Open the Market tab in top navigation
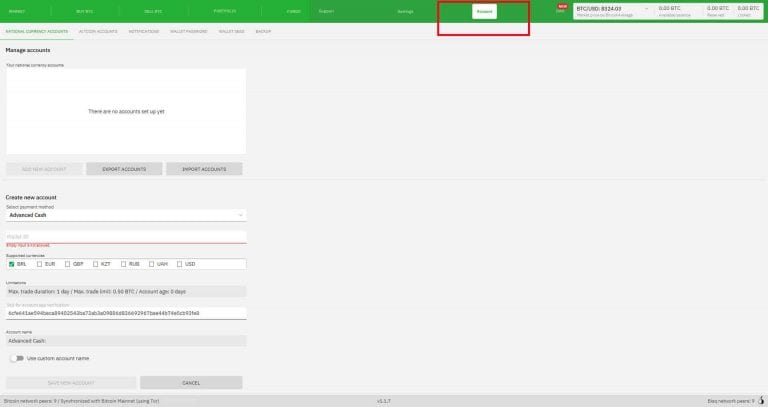This screenshot has height=407, width=768. pos(17,11)
